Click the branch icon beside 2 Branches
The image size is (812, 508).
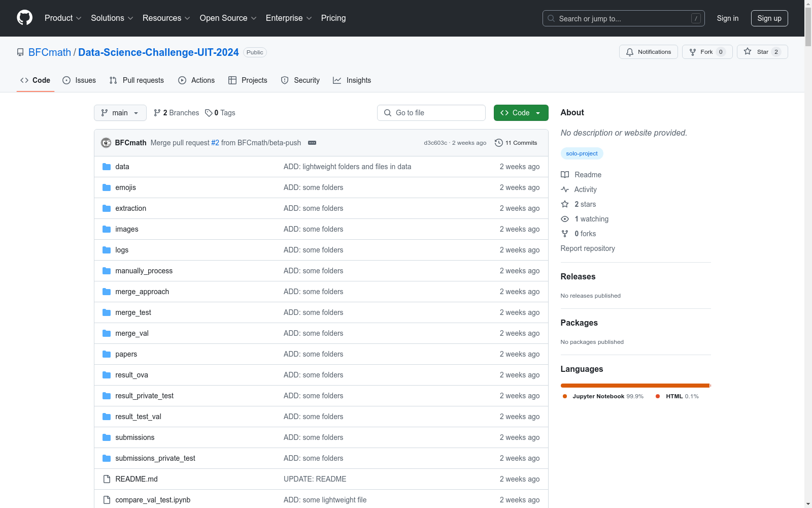(157, 113)
